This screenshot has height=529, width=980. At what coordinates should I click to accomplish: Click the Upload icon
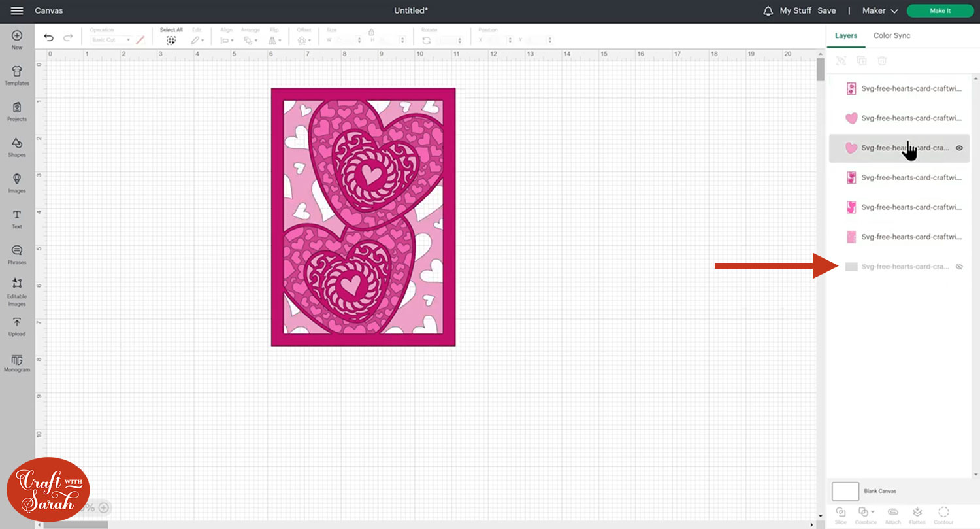[x=17, y=326]
